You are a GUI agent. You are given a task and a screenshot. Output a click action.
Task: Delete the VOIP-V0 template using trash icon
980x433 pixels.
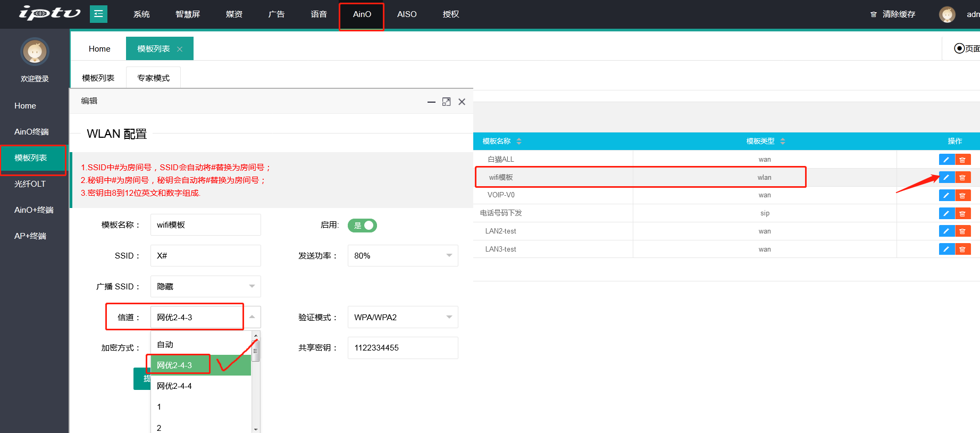[962, 195]
